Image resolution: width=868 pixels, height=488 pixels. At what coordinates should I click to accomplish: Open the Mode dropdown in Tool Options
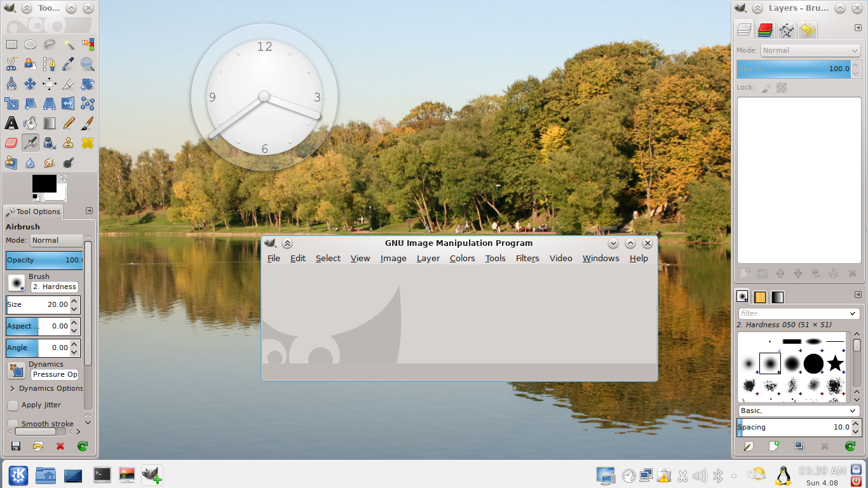(x=57, y=240)
